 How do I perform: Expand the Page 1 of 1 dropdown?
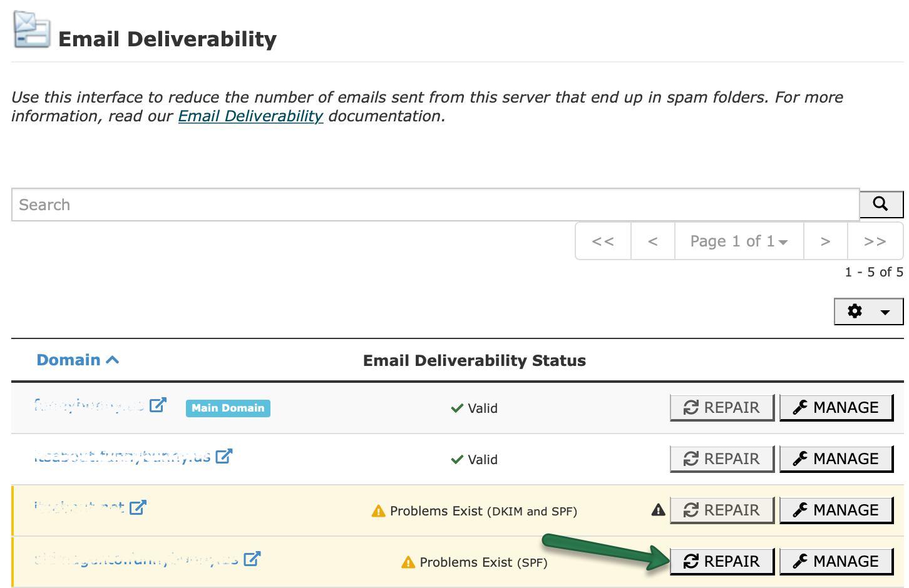coord(739,241)
